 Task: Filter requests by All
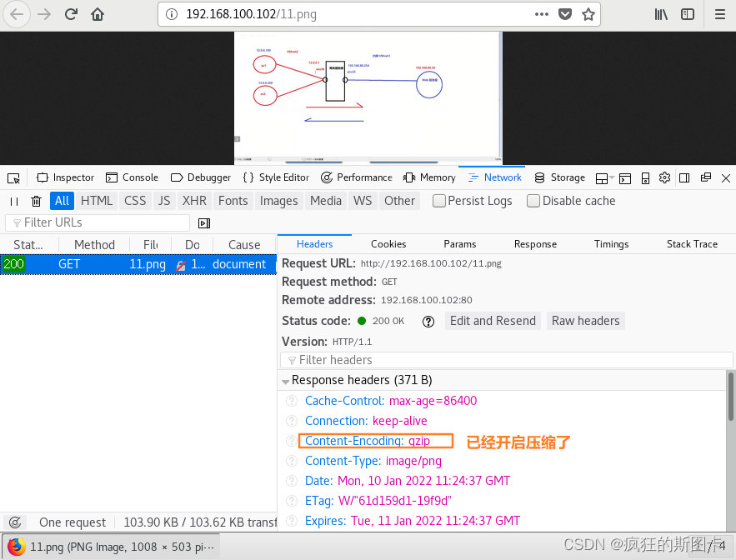coord(62,201)
